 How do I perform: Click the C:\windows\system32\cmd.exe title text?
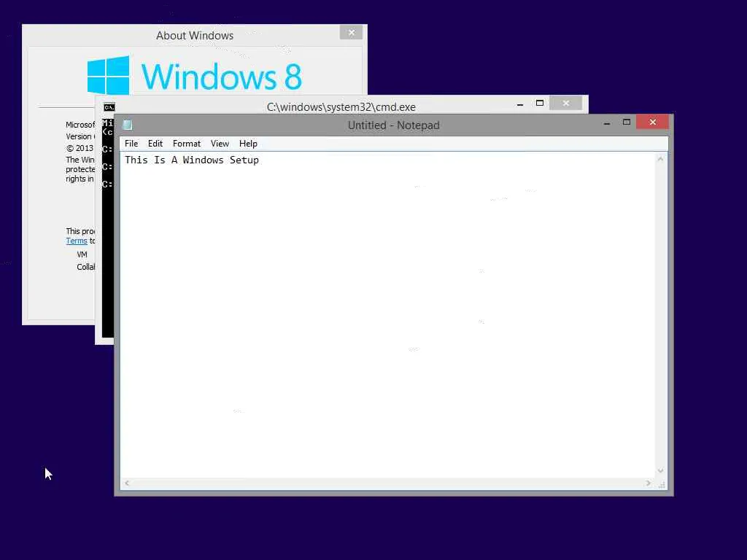point(341,107)
